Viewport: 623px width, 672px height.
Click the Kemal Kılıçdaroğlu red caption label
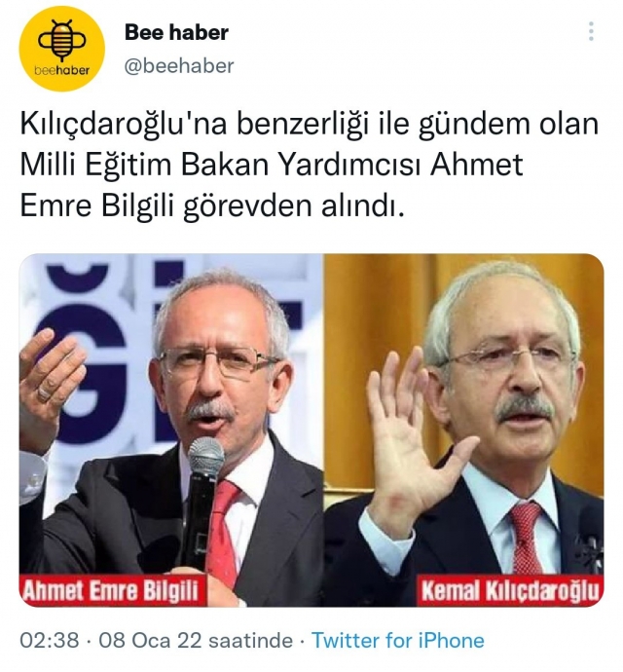(x=510, y=591)
